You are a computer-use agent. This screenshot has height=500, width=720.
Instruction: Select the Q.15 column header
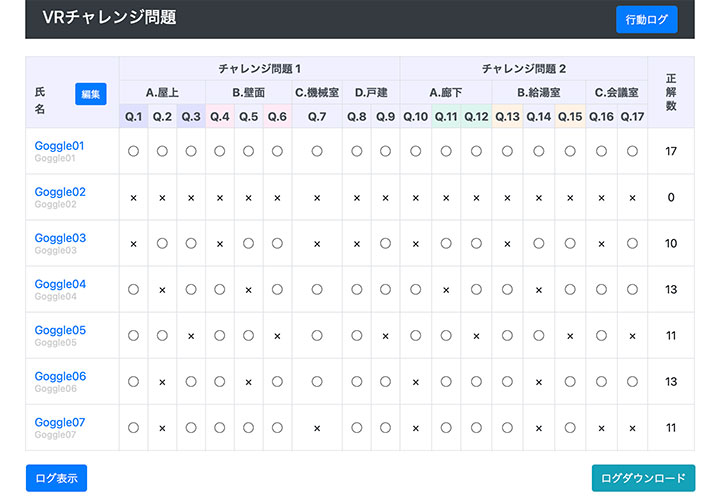[x=570, y=117]
